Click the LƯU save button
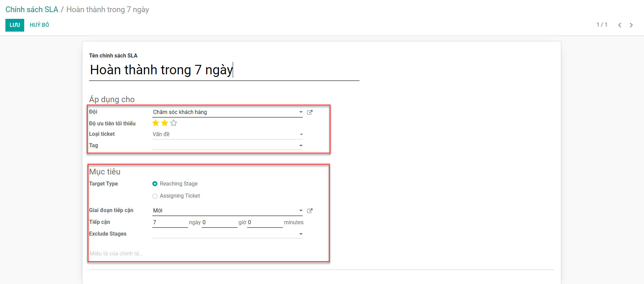This screenshot has width=644, height=284. pyautogui.click(x=15, y=25)
